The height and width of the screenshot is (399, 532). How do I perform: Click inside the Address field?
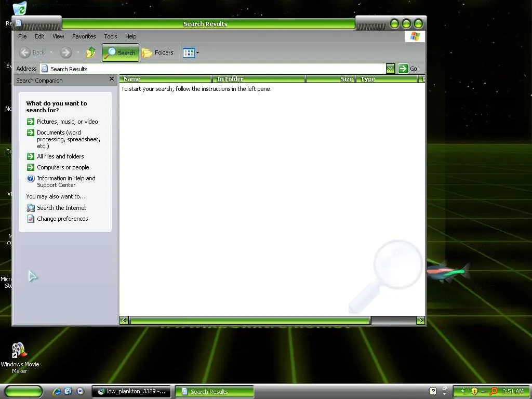coord(212,69)
